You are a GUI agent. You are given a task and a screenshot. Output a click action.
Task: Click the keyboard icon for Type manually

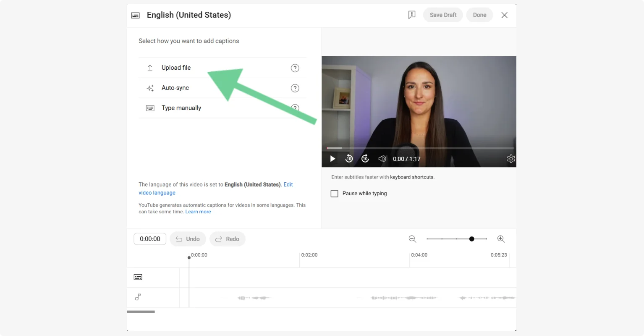tap(150, 108)
